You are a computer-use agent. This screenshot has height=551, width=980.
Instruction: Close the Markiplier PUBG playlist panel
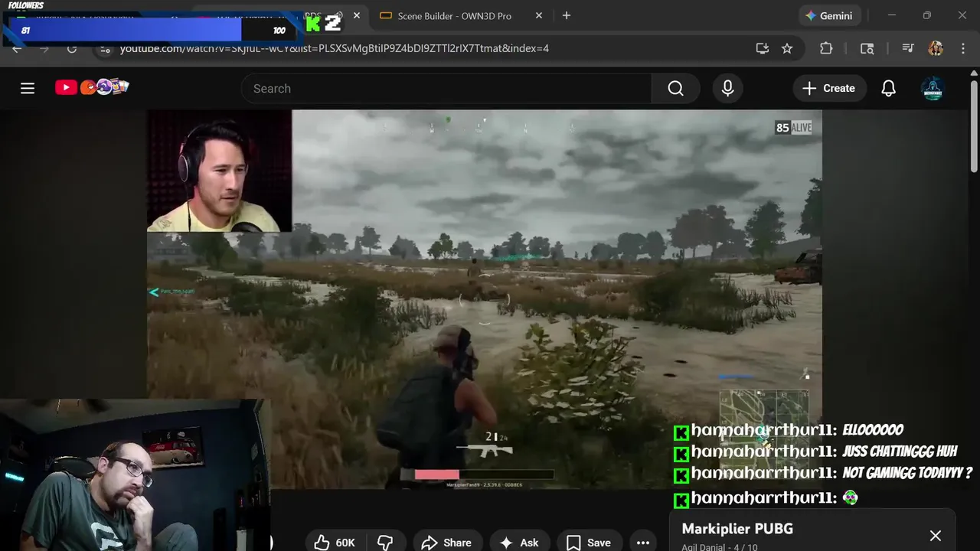tap(936, 536)
